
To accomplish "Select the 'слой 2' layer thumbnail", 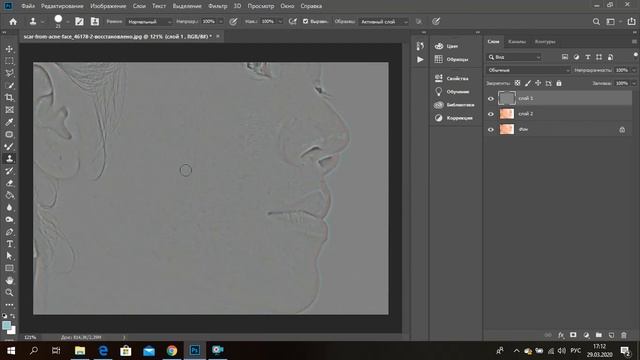I will 507,114.
